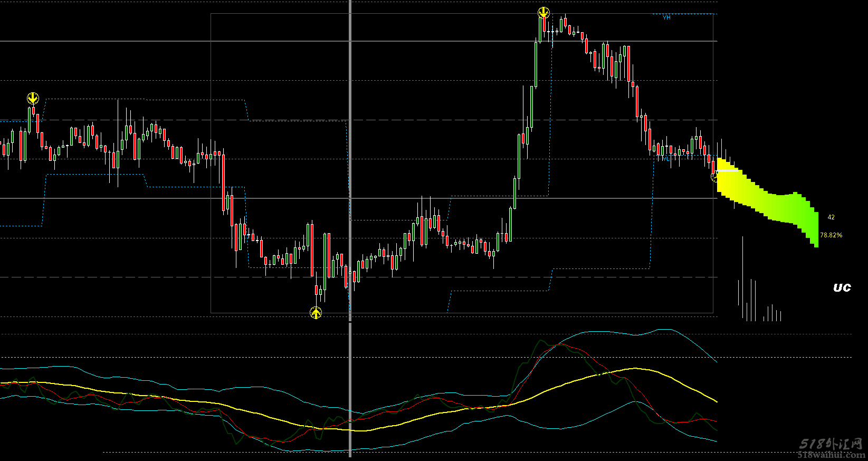Click the yellow up-arrow signal at chart low
The height and width of the screenshot is (461, 868).
point(316,313)
